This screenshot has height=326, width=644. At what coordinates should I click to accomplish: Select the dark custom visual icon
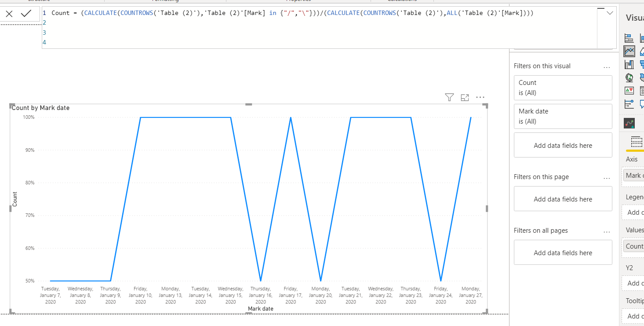coord(629,123)
